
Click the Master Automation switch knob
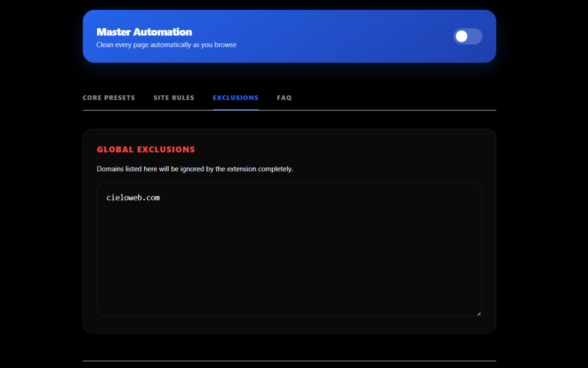point(461,36)
